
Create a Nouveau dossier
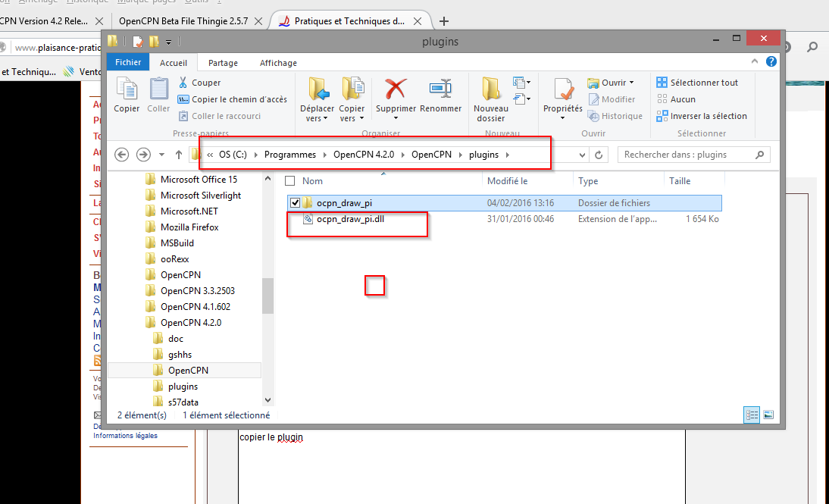click(x=490, y=99)
